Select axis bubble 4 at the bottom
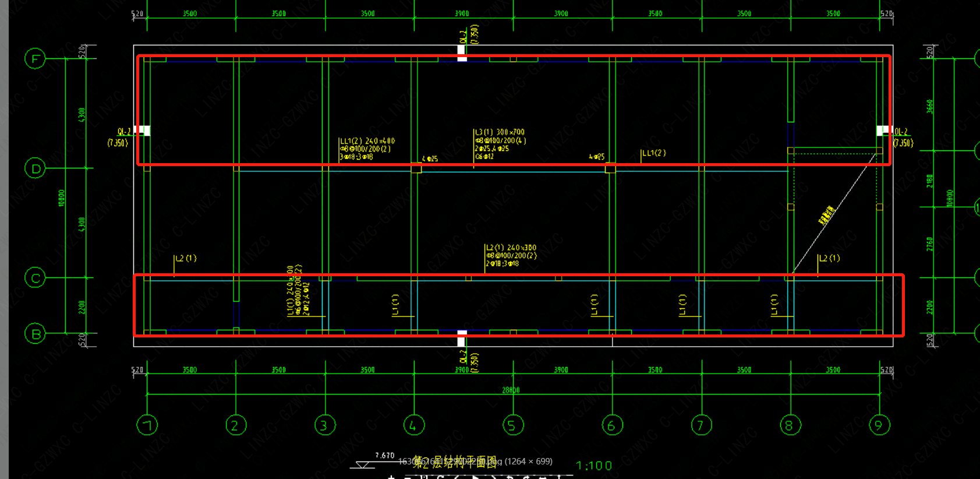The image size is (980, 479). (x=414, y=425)
